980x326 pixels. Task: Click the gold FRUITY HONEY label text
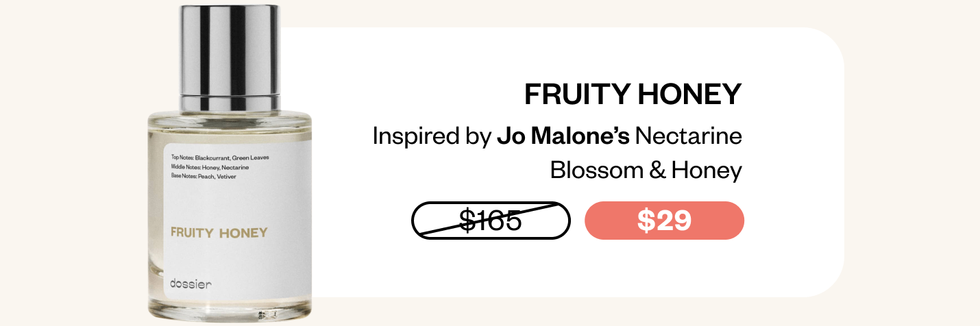(219, 233)
